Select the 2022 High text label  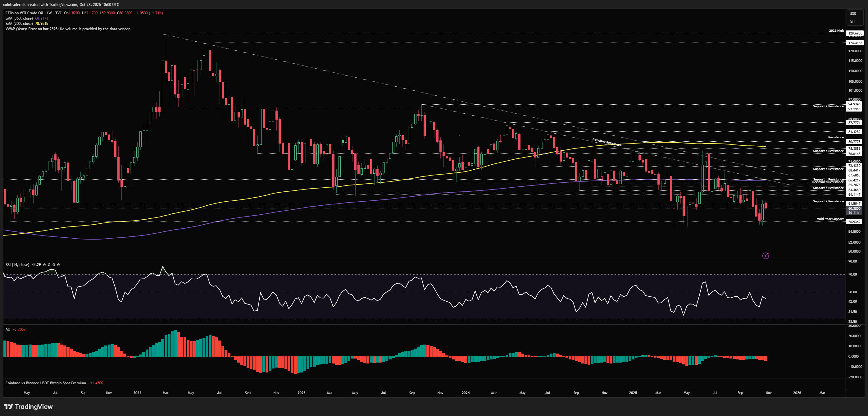tap(836, 31)
